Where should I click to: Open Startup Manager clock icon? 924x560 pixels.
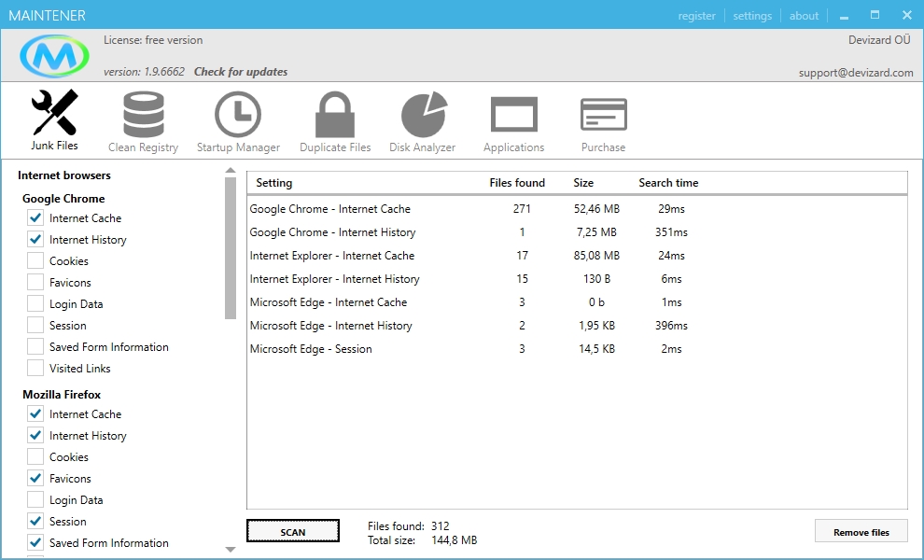click(238, 115)
